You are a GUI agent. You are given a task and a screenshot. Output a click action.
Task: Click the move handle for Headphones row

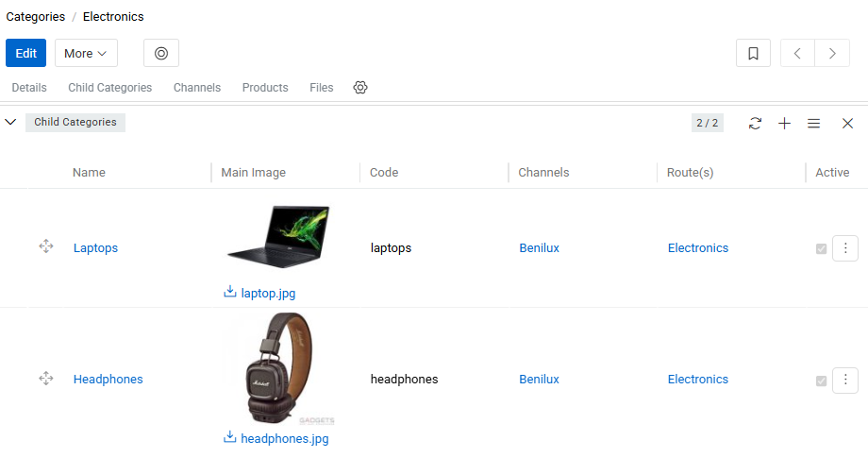(x=46, y=379)
